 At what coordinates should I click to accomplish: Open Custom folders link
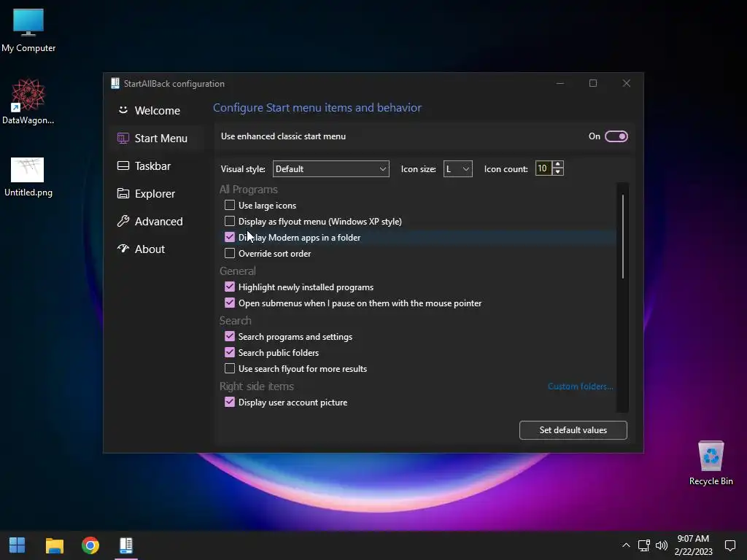(x=580, y=386)
